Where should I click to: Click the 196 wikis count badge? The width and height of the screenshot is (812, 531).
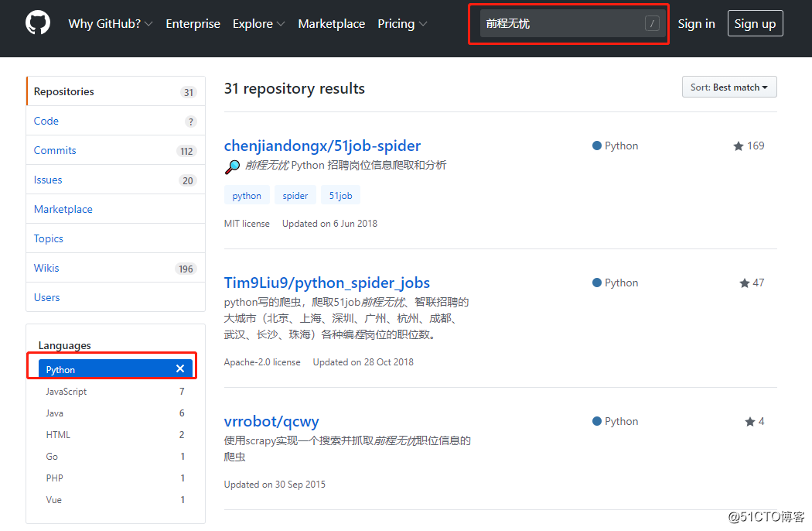(186, 269)
